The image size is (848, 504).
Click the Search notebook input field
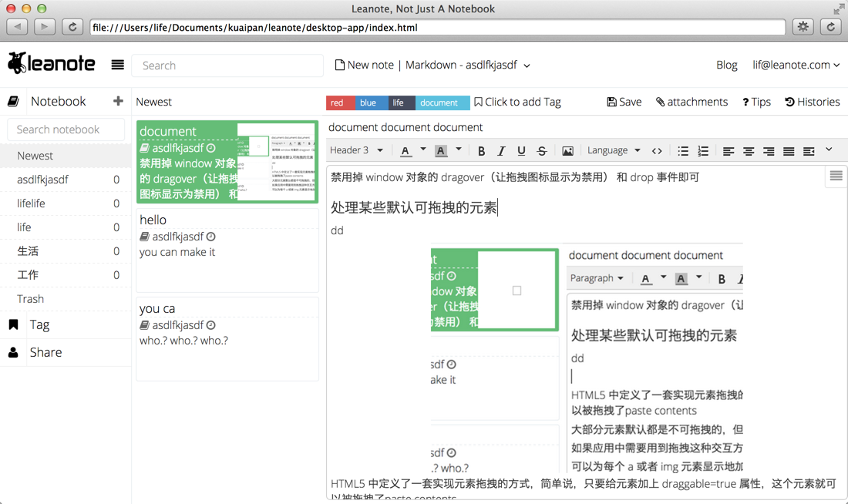pyautogui.click(x=66, y=129)
